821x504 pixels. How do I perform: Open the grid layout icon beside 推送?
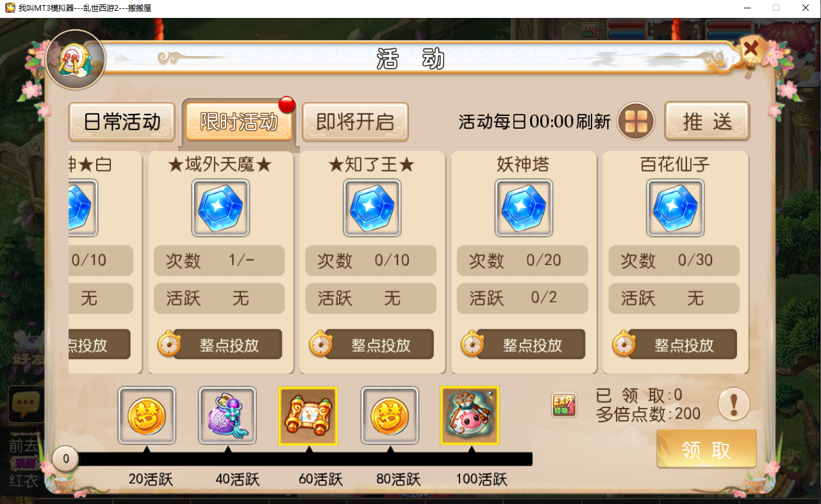[x=636, y=121]
